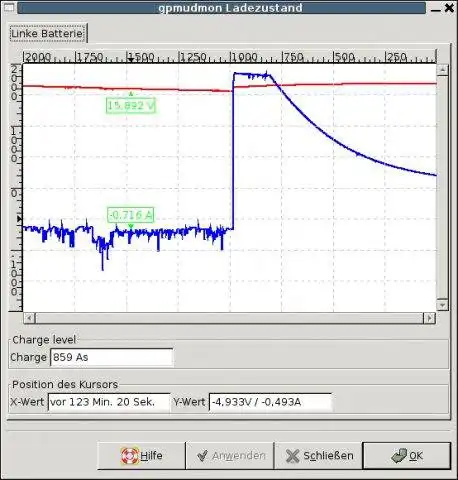458x480 pixels.
Task: Click the green 15.892 V marker label
Action: tap(131, 106)
